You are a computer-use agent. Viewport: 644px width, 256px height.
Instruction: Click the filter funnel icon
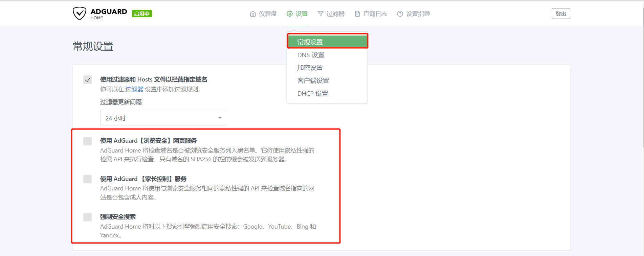point(320,14)
